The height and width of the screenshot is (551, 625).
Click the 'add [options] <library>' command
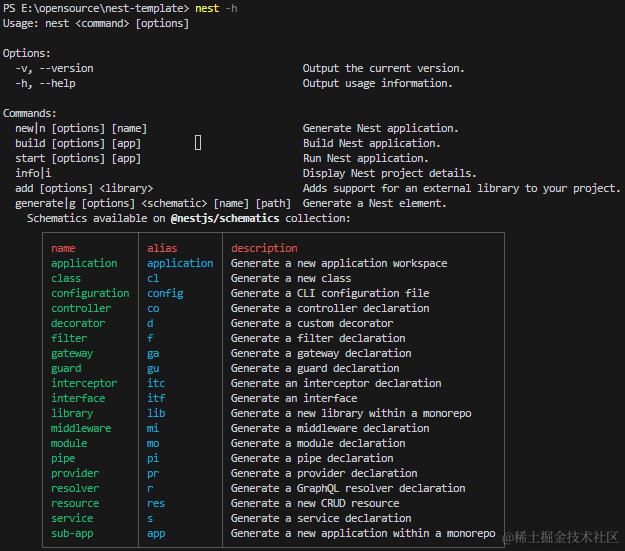[84, 188]
